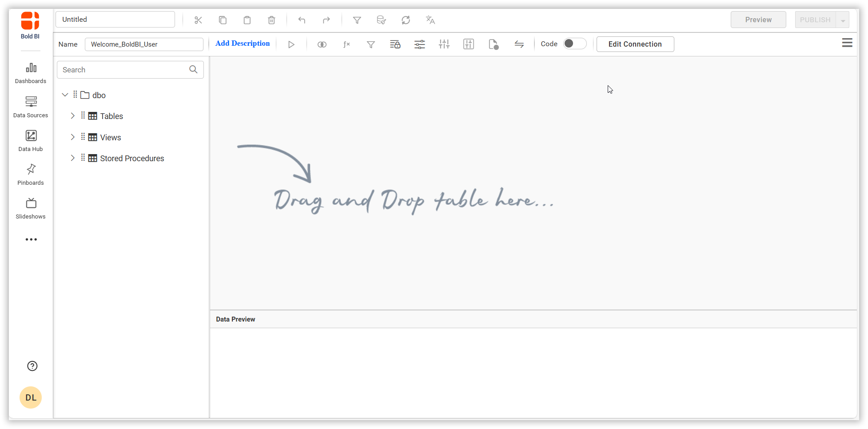Screen dimensions: 868x429
Task: Open the translate language icon
Action: tap(430, 20)
